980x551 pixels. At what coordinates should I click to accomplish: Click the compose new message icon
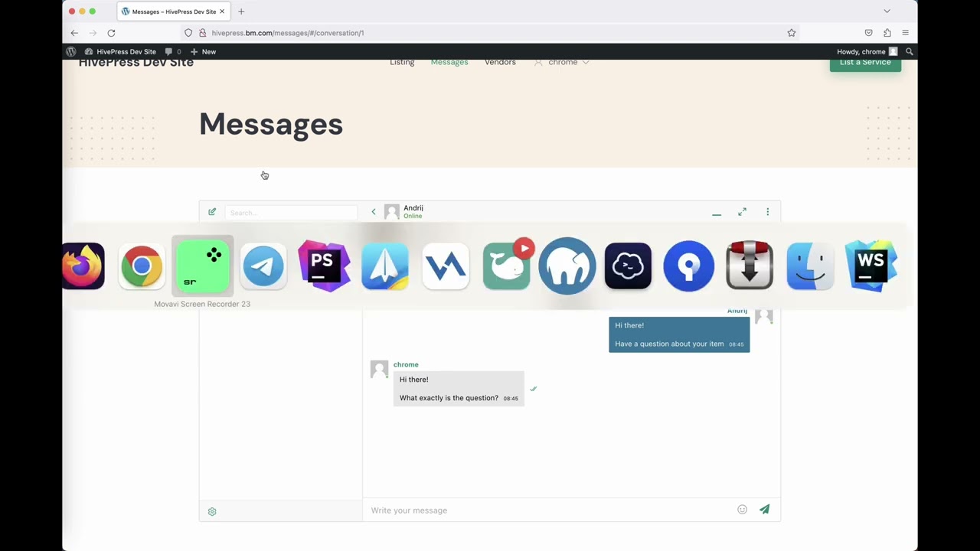pos(212,212)
